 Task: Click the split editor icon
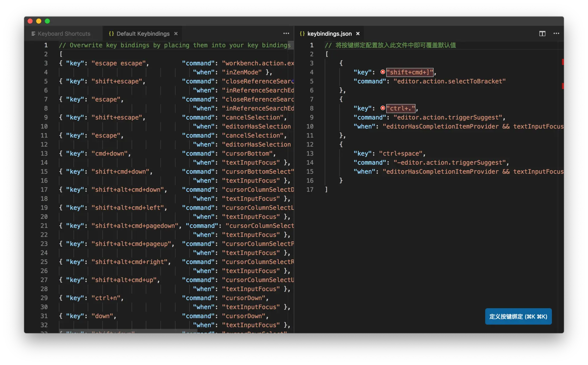(x=542, y=34)
